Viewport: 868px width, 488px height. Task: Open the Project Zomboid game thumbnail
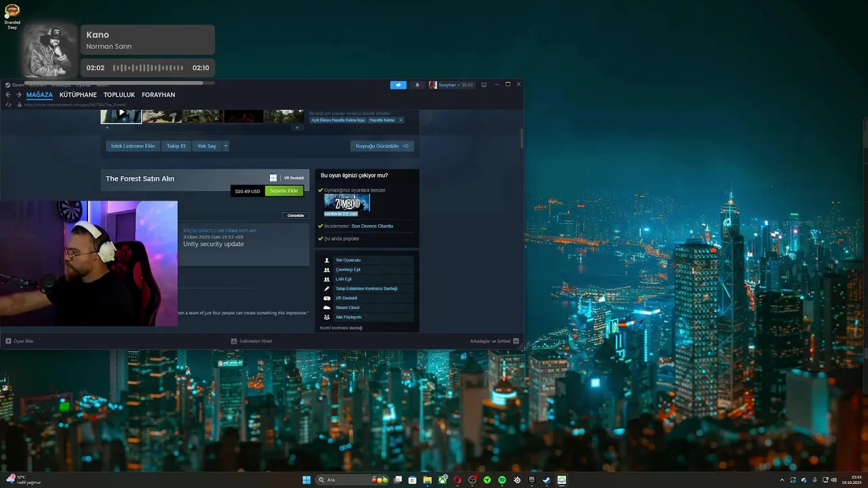[347, 203]
